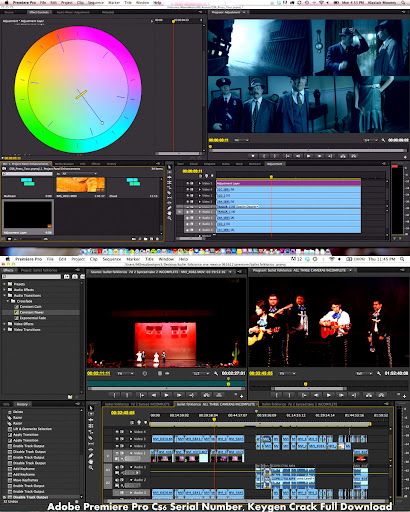This screenshot has width=410, height=512.
Task: Open zoom level Fit dropdown in lower Source monitor
Action: pyautogui.click(x=126, y=374)
